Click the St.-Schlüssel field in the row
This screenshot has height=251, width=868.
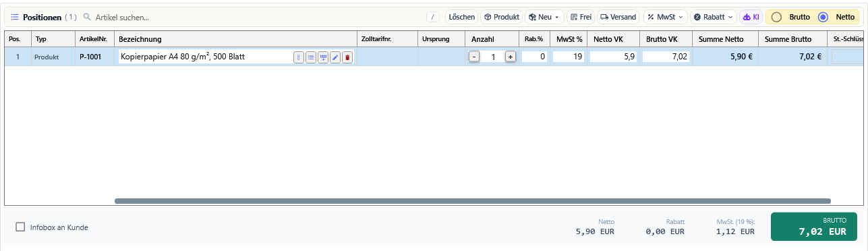pos(847,57)
